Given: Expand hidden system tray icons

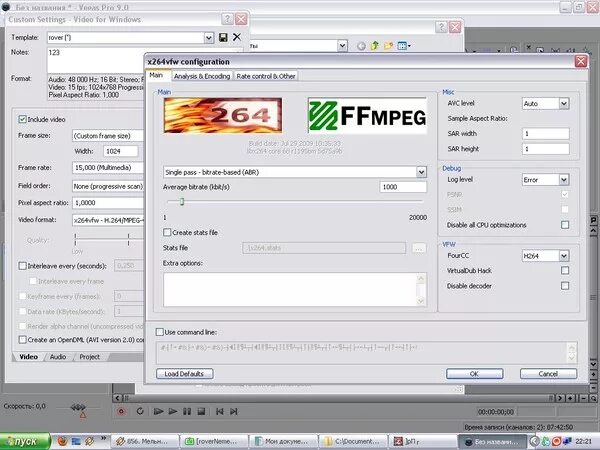Looking at the screenshot, I should [534, 441].
